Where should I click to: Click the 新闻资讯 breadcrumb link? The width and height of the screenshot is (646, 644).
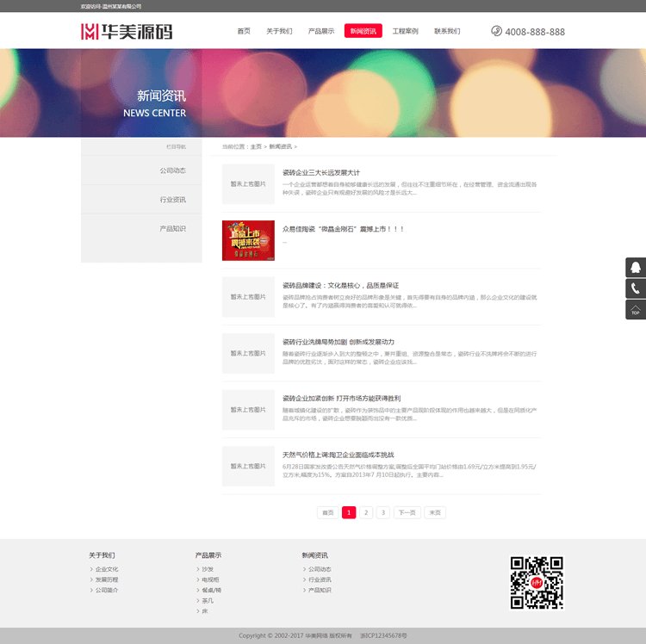pyautogui.click(x=281, y=146)
